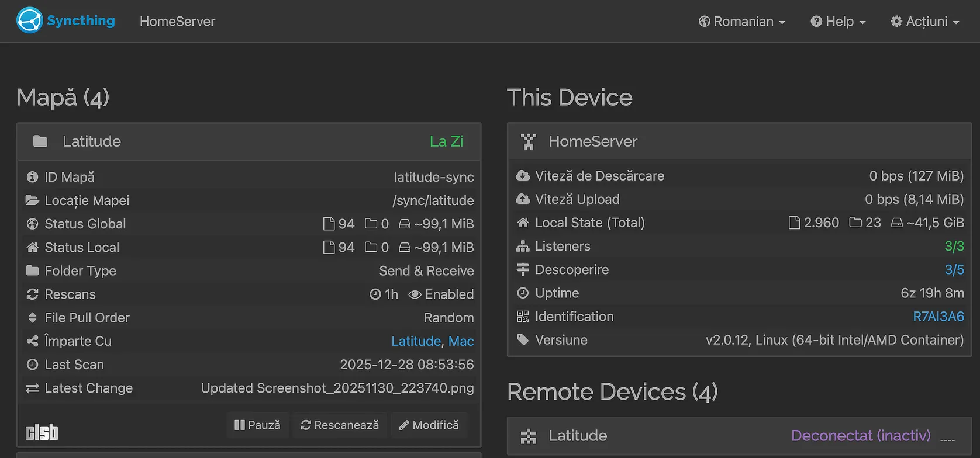Viewport: 980px width, 458px height.
Task: Click the share icon beside Împarte Cu
Action: click(x=33, y=341)
